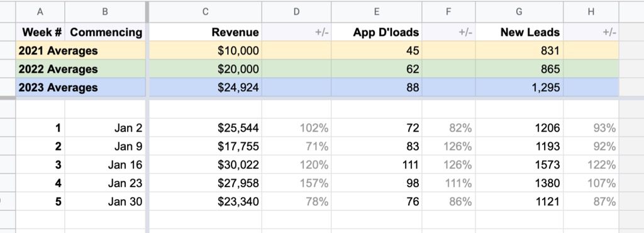Select the $10,000 revenue cell
The width and height of the screenshot is (644, 233).
click(x=206, y=50)
